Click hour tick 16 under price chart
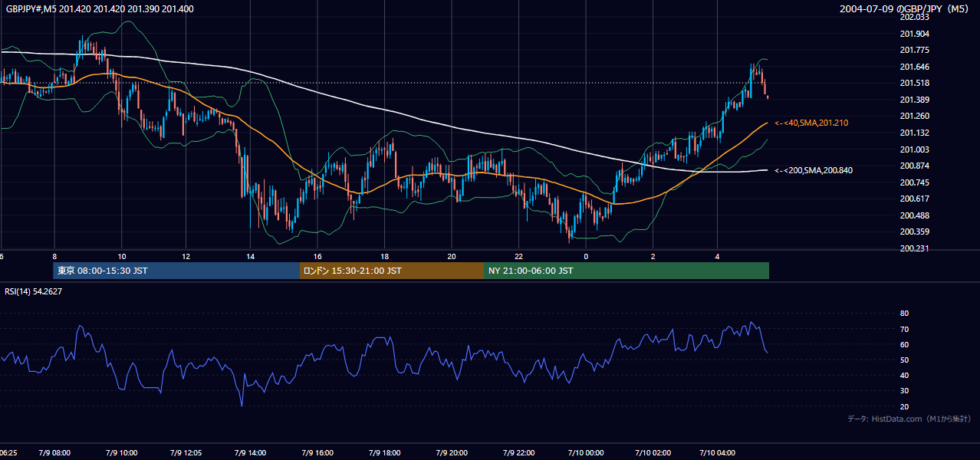The height and width of the screenshot is (460, 980). (x=318, y=256)
